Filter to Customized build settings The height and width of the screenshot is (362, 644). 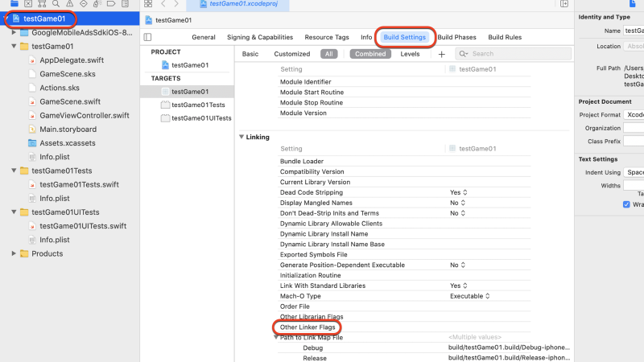(x=292, y=54)
